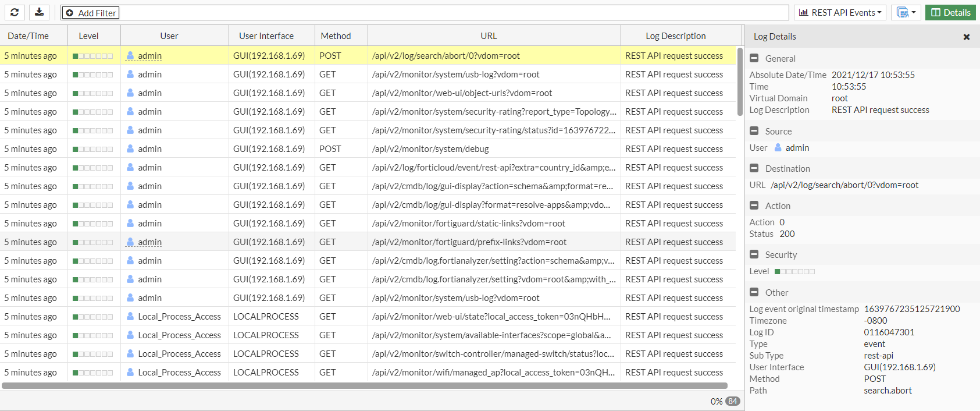This screenshot has height=411, width=980.
Task: Click the user icon in first log row
Action: [x=130, y=56]
